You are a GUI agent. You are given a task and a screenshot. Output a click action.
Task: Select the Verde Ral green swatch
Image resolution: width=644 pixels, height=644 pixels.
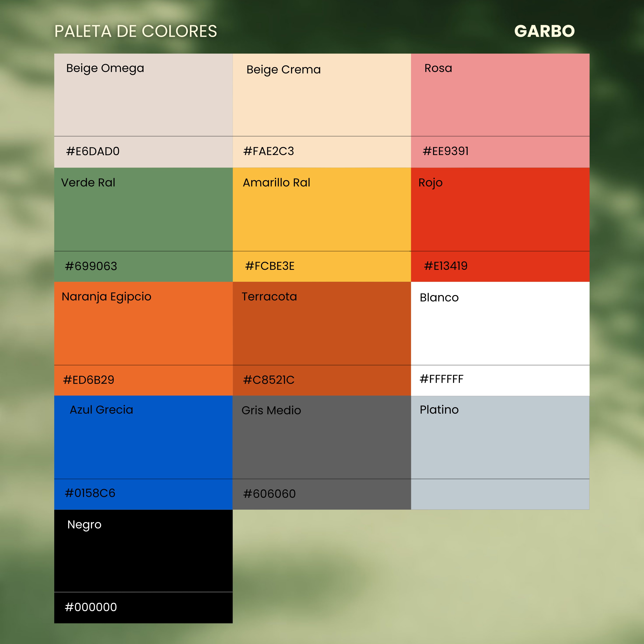point(143,225)
